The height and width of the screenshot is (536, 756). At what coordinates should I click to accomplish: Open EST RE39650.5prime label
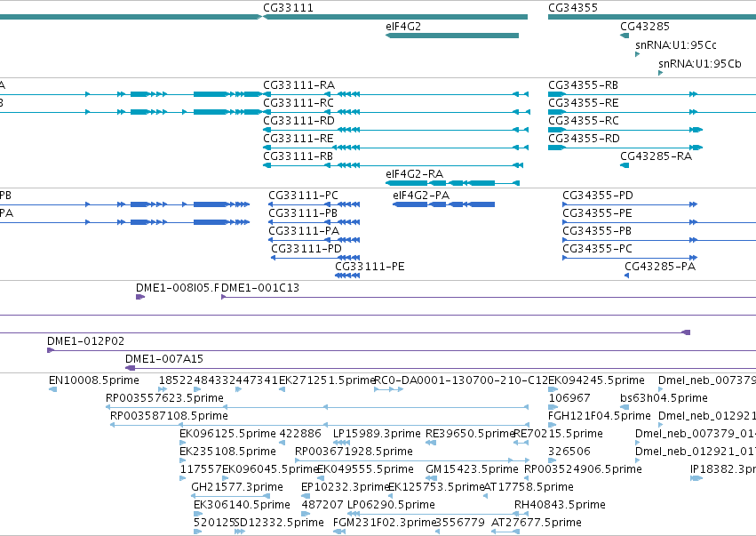[x=470, y=434]
